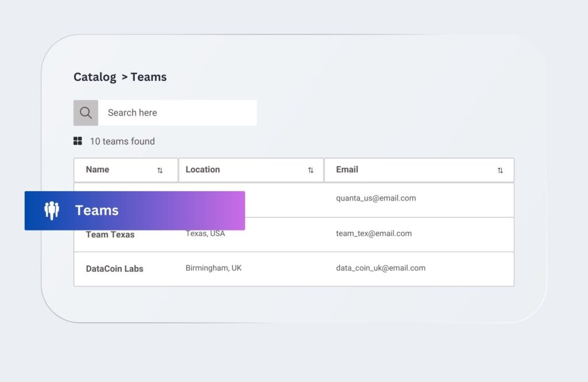588x382 pixels.
Task: Click the Birmingham, UK location cell
Action: 214,268
